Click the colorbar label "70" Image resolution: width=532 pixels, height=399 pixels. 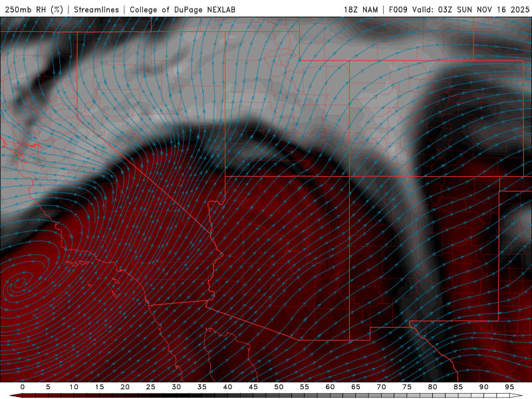point(381,387)
